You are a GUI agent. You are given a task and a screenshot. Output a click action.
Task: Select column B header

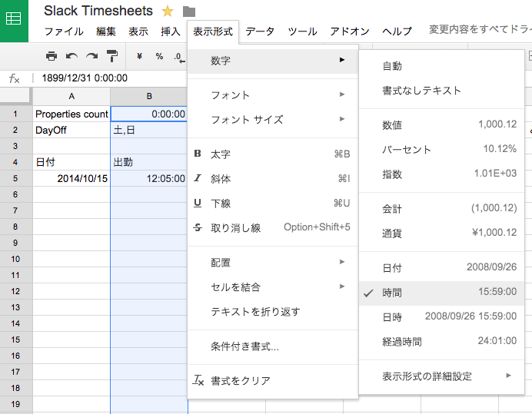tap(149, 96)
